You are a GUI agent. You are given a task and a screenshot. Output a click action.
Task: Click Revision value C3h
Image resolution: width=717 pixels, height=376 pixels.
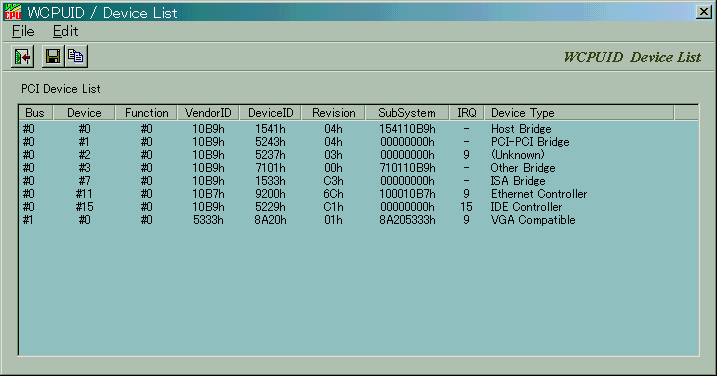pyautogui.click(x=333, y=181)
